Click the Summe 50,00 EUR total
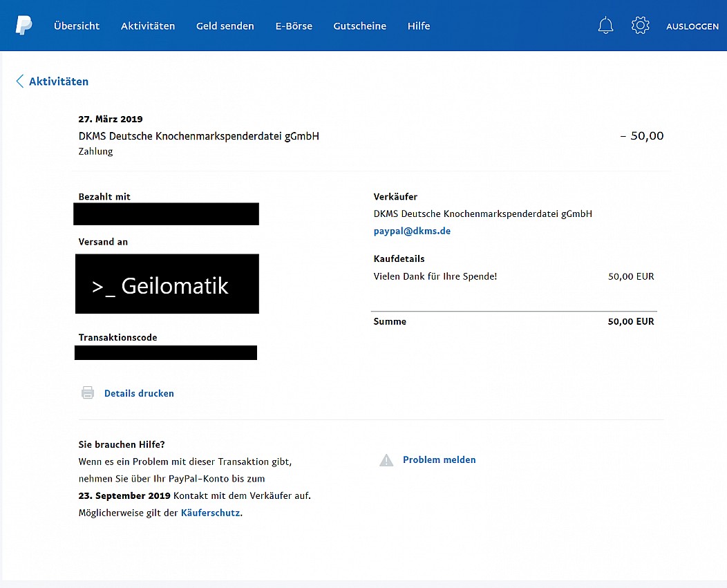Viewport: 727px width, 588px height. click(631, 321)
